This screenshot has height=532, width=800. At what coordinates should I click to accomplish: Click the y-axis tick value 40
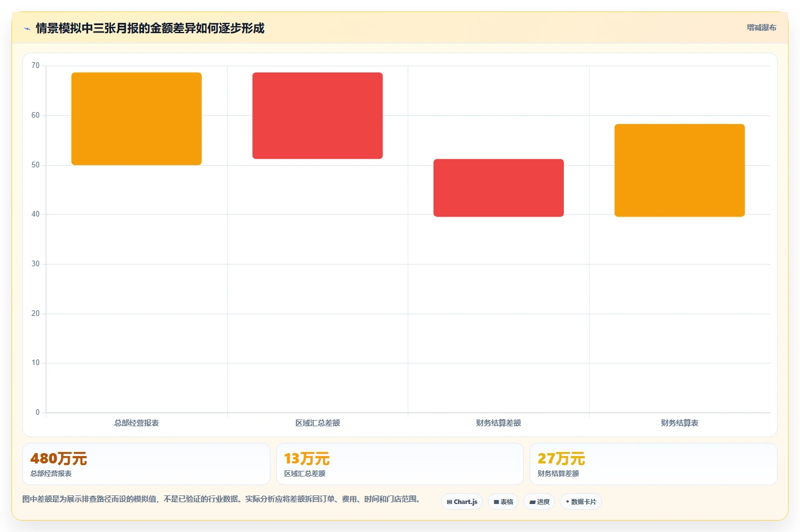point(35,214)
